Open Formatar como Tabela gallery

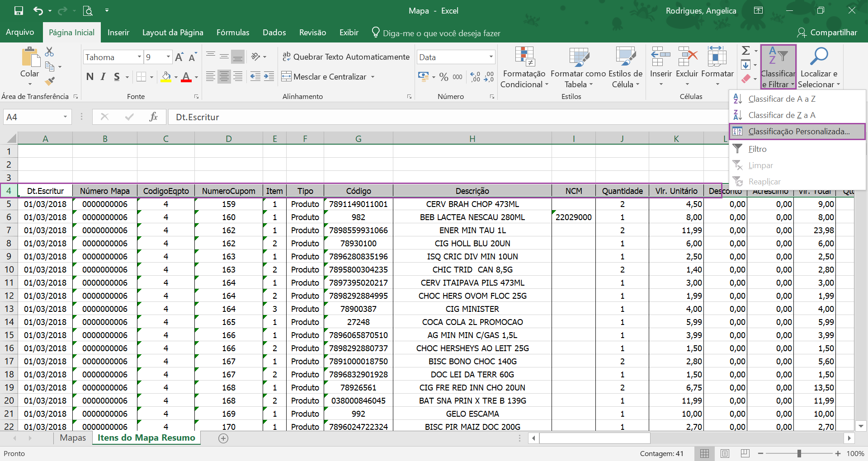point(578,67)
